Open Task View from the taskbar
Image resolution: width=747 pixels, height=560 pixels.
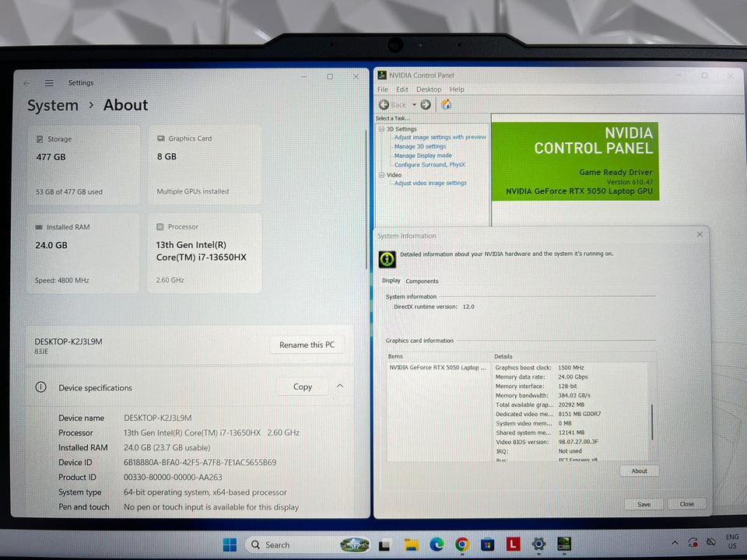(385, 544)
